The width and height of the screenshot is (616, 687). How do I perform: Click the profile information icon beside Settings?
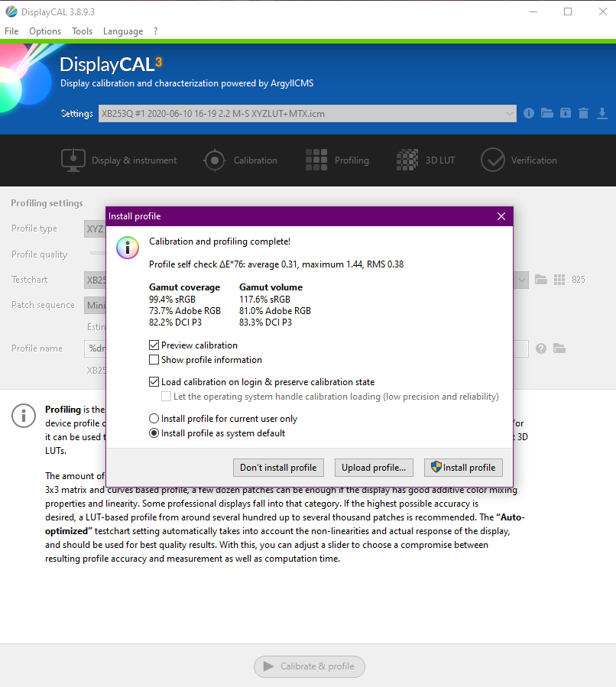(529, 113)
